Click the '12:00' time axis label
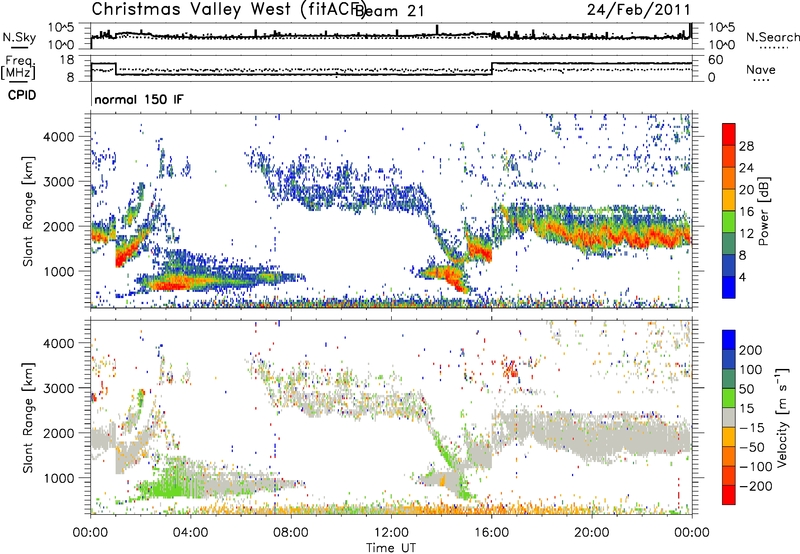Viewport: 800px width, 554px height. 391,533
